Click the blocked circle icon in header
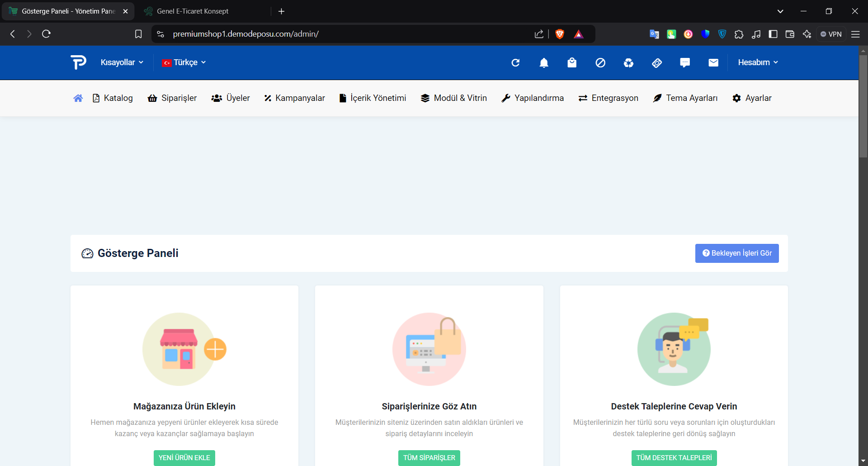 click(x=600, y=63)
